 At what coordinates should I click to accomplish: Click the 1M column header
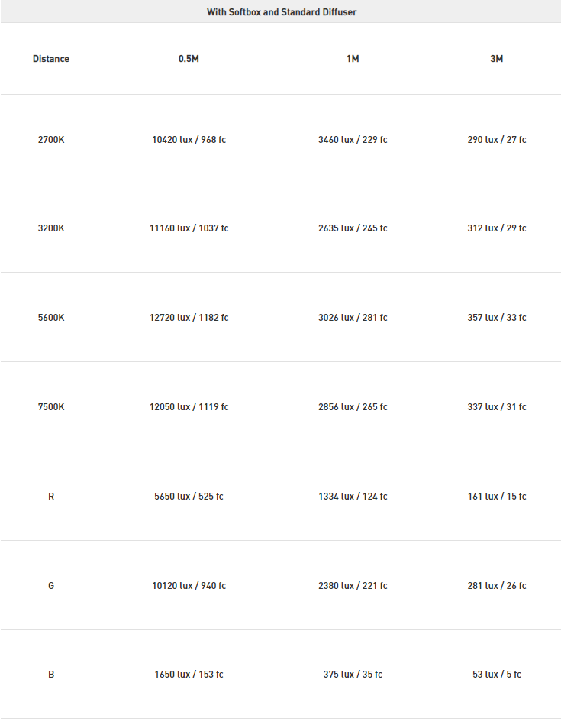point(353,59)
